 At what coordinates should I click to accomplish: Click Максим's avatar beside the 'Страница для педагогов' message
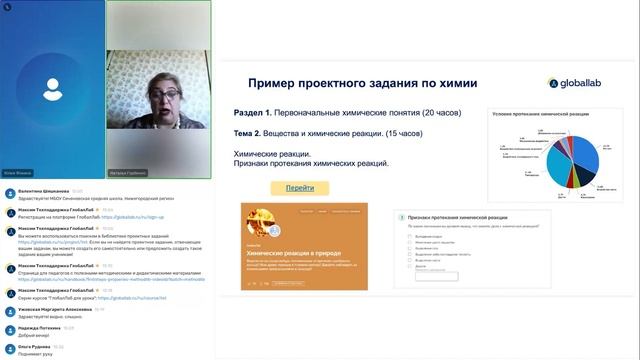click(x=10, y=269)
